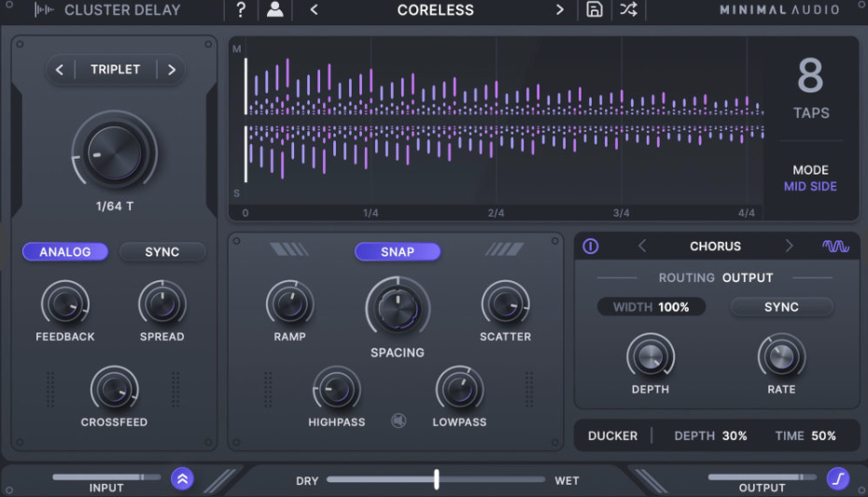Image resolution: width=868 pixels, height=497 pixels.
Task: Click the filter listen speaker icon
Action: pyautogui.click(x=399, y=421)
